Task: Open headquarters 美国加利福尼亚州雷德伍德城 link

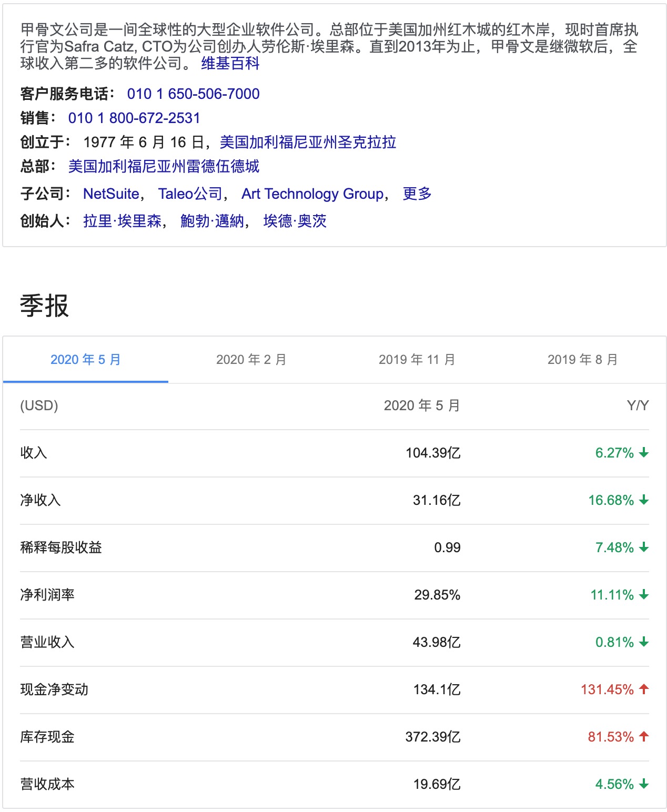Action: tap(164, 166)
